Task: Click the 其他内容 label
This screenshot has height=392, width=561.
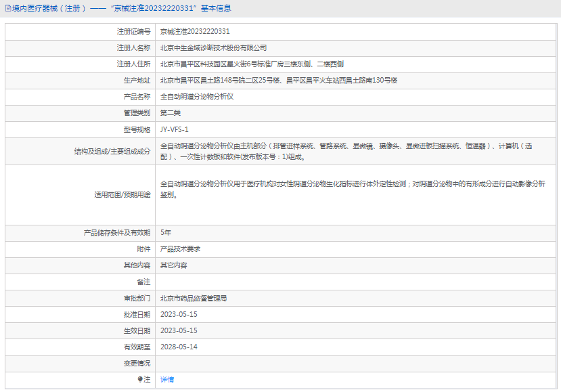Action: point(137,265)
